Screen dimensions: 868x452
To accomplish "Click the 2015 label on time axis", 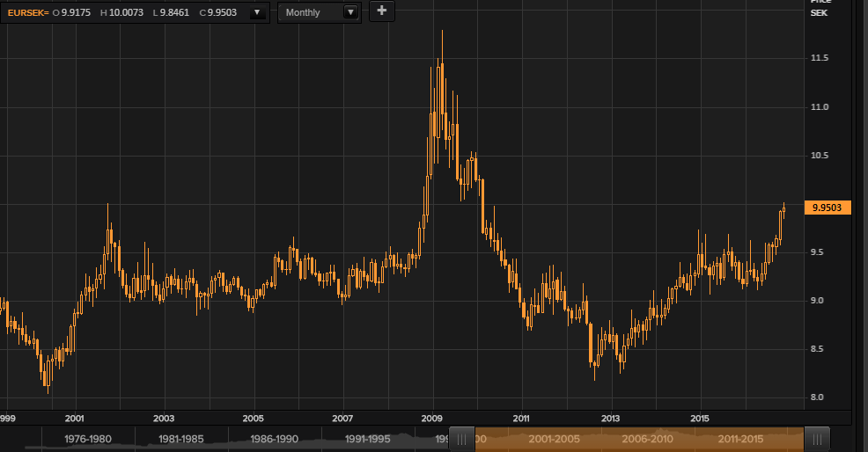I will click(x=700, y=419).
